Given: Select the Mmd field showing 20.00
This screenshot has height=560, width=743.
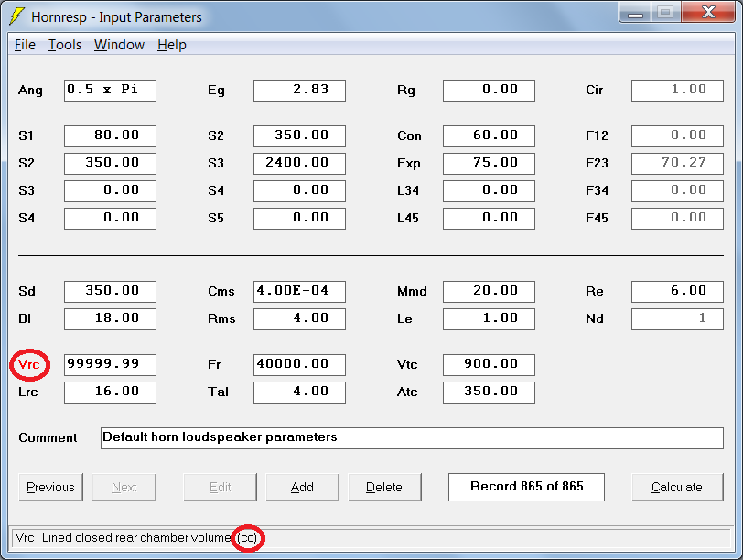Looking at the screenshot, I should 489,291.
